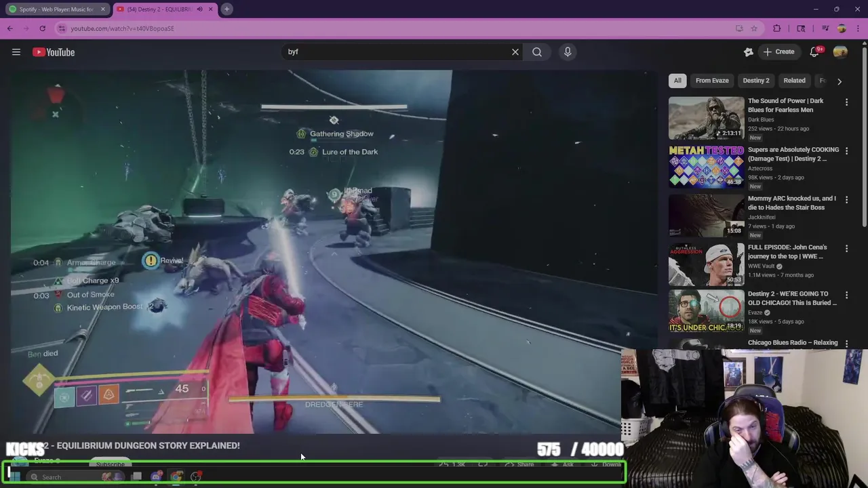Image resolution: width=868 pixels, height=488 pixels.
Task: Reload the YouTube page
Action: [42, 28]
